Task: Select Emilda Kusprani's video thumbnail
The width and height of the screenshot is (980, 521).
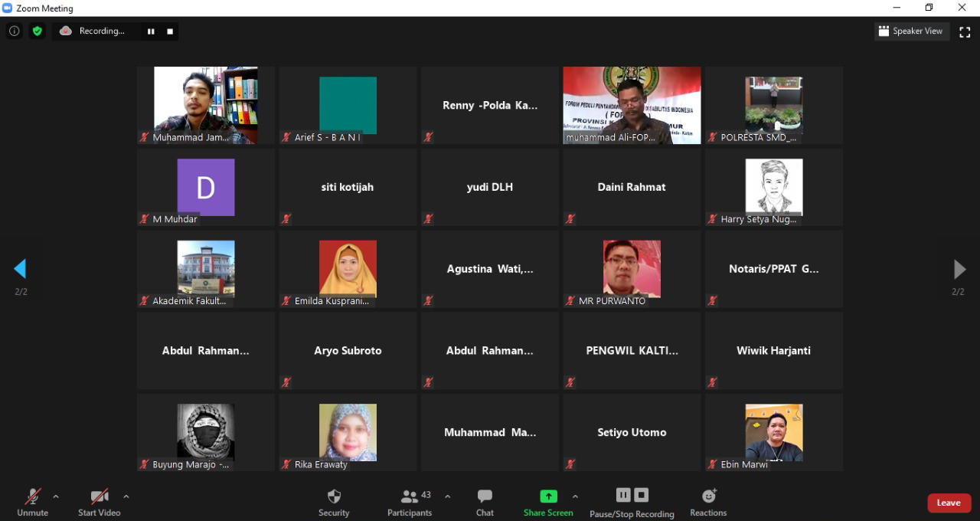Action: click(x=348, y=269)
